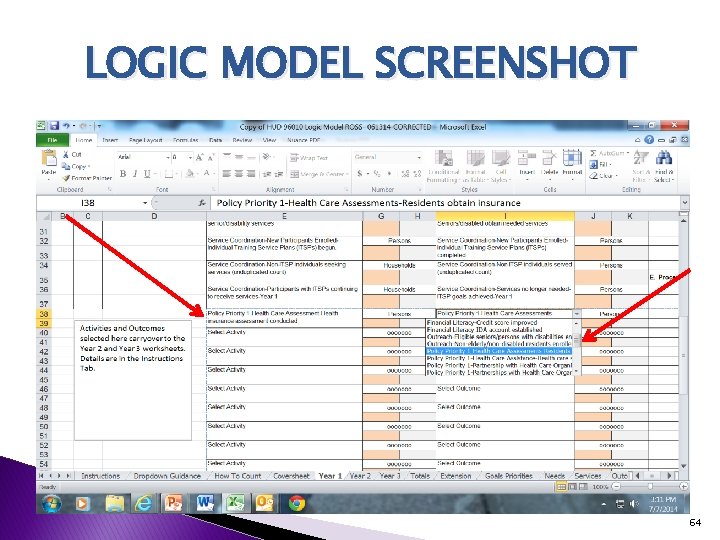Screen dimensions: 720x540
Task: Click the accounting dollar format icon
Action: tap(360, 174)
